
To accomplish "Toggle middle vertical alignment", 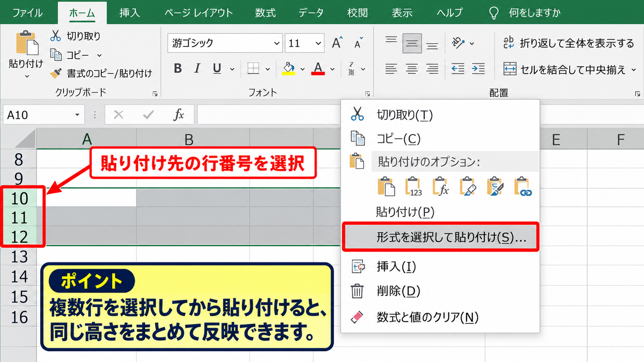I will [412, 43].
